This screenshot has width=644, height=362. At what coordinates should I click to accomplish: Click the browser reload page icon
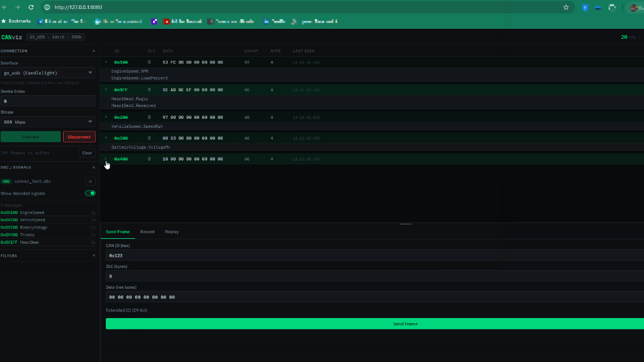pyautogui.click(x=30, y=7)
